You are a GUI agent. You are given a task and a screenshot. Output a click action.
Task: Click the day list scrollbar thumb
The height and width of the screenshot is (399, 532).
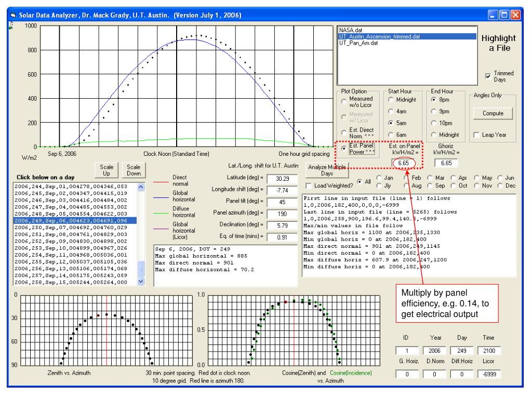click(x=141, y=269)
